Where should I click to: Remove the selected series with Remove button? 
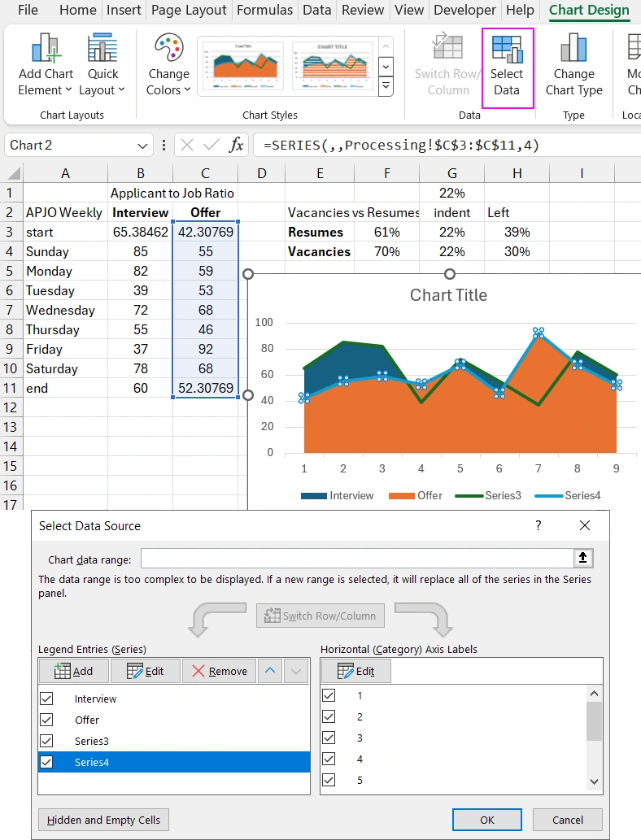click(x=219, y=671)
